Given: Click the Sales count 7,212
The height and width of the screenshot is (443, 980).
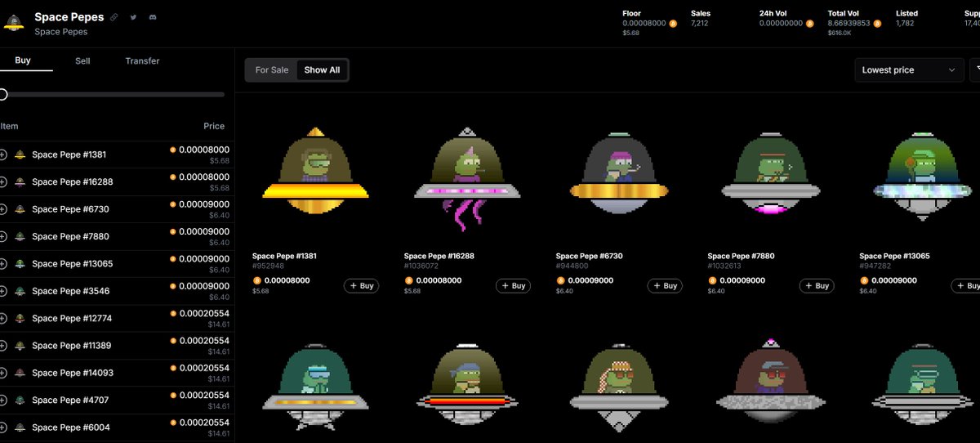Looking at the screenshot, I should pos(700,24).
